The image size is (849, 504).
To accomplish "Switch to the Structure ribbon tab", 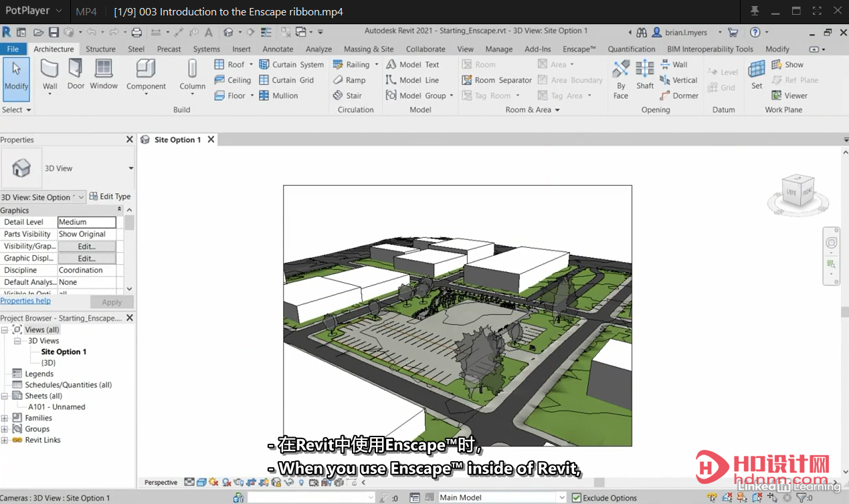I will 100,49.
